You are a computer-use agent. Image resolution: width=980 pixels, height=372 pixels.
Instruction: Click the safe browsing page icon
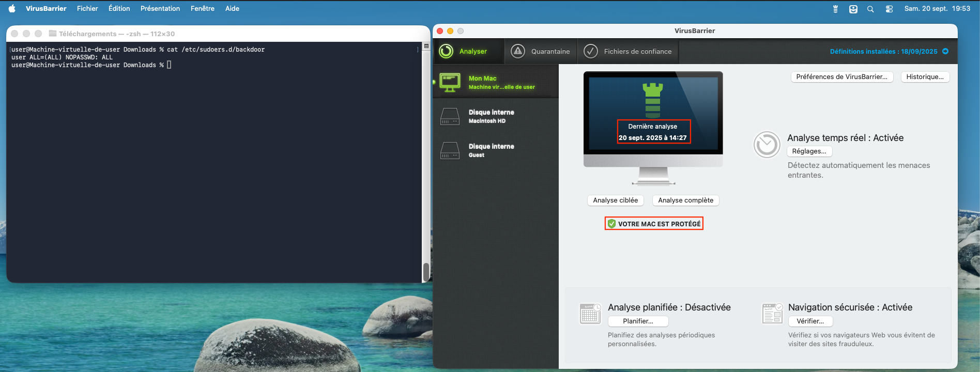click(772, 314)
